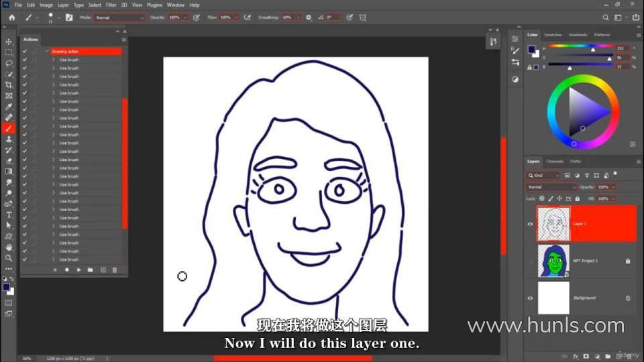
Task: Open the Swatches tab
Action: pyautogui.click(x=553, y=35)
